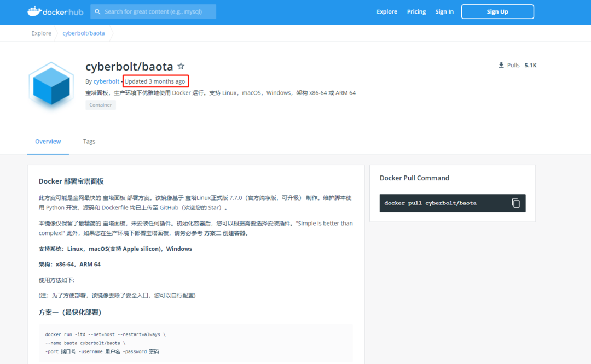This screenshot has width=591, height=364.
Task: Click the '--name baota cyberbolt/baota' code line
Action: pos(85,343)
